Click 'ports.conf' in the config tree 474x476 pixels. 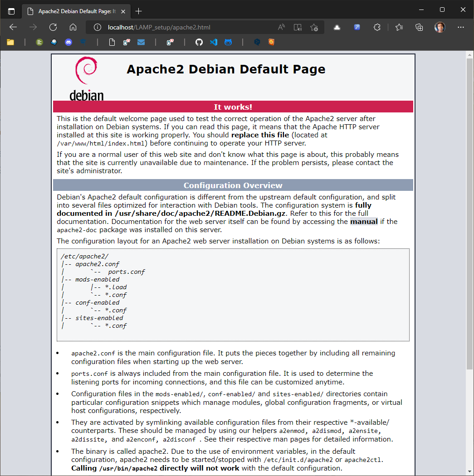tap(126, 272)
